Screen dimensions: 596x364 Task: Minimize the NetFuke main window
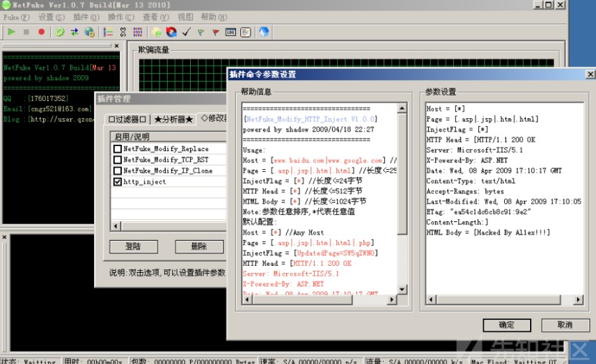point(538,5)
